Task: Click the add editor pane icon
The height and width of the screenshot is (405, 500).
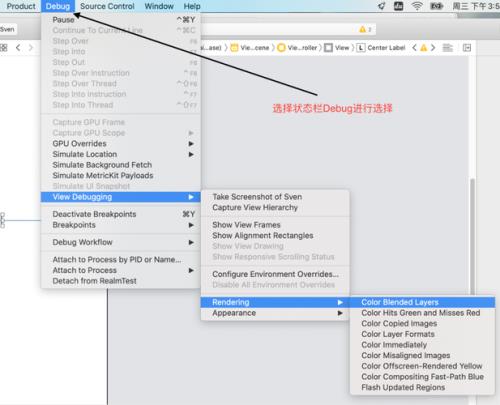Action: [467, 48]
